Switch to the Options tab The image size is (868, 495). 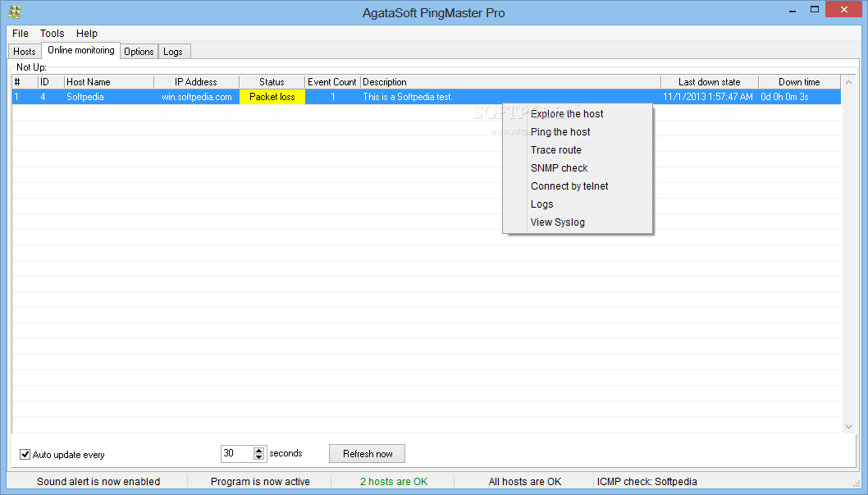139,52
